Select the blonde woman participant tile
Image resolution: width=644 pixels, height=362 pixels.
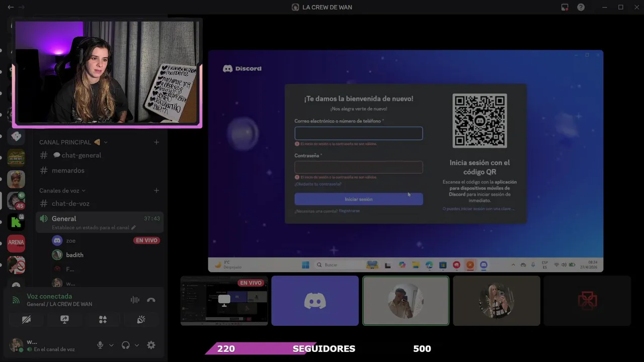497,301
